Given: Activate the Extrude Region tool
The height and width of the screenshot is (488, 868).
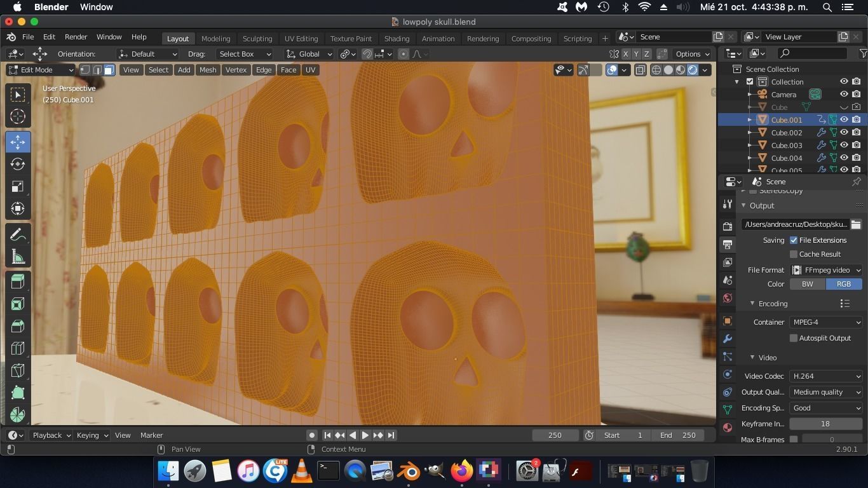Looking at the screenshot, I should pyautogui.click(x=18, y=304).
